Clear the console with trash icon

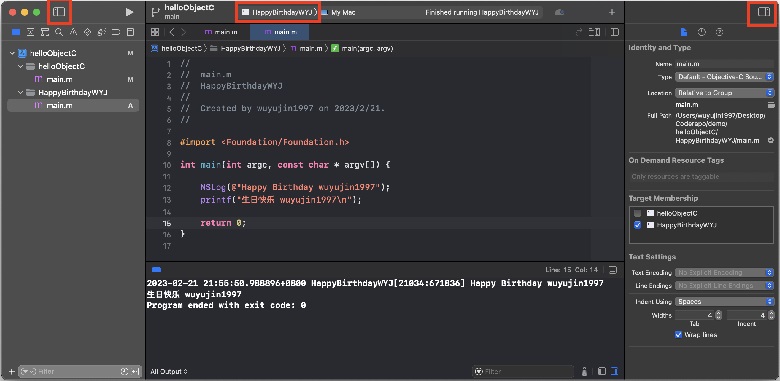[x=585, y=372]
